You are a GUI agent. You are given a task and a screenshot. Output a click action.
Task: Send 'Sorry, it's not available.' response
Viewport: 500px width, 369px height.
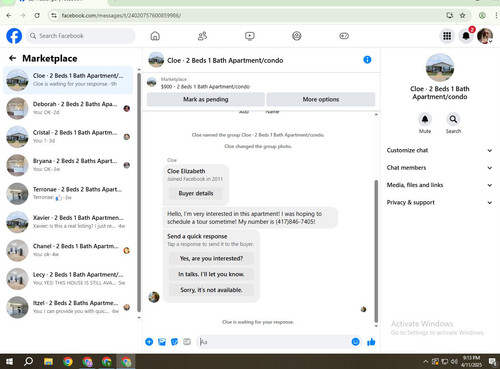coord(211,290)
